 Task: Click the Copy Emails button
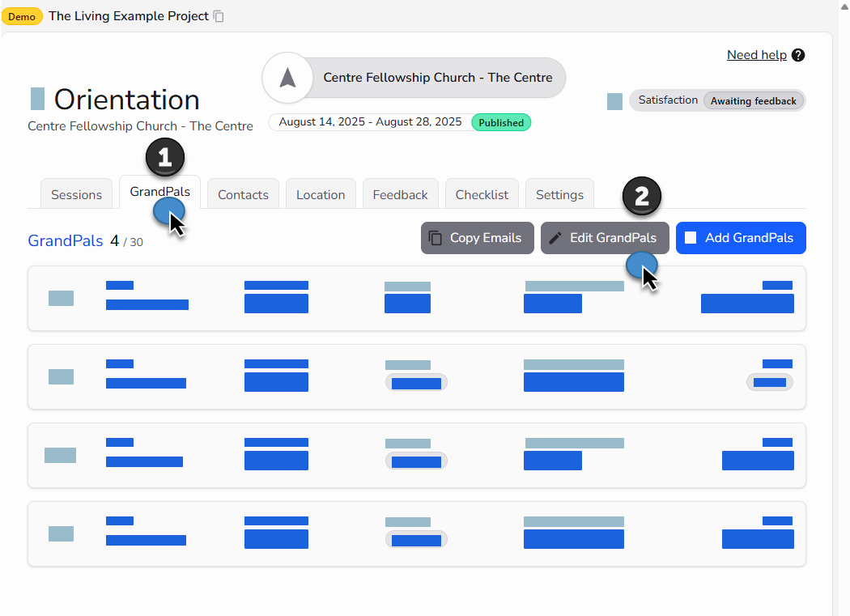[477, 238]
